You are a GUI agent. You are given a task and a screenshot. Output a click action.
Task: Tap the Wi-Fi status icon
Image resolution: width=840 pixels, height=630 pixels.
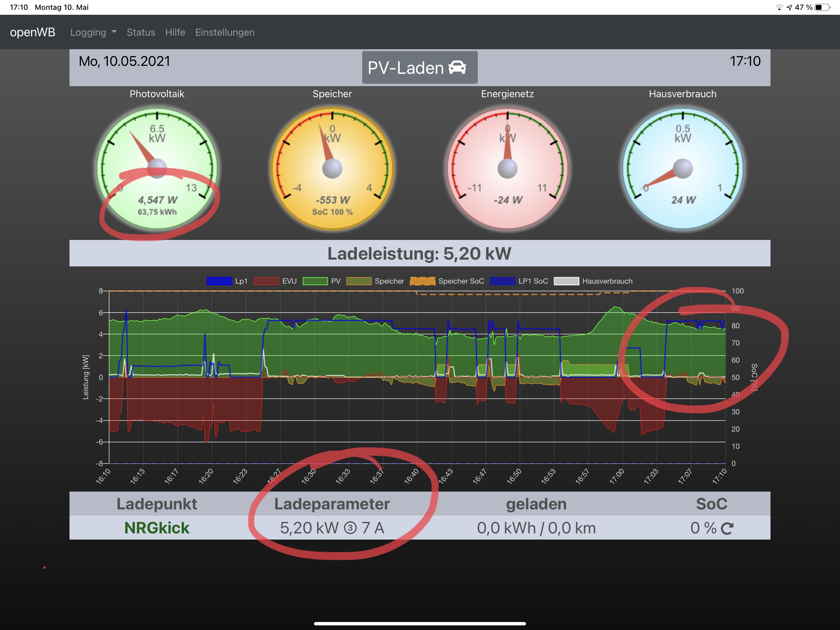click(x=779, y=7)
